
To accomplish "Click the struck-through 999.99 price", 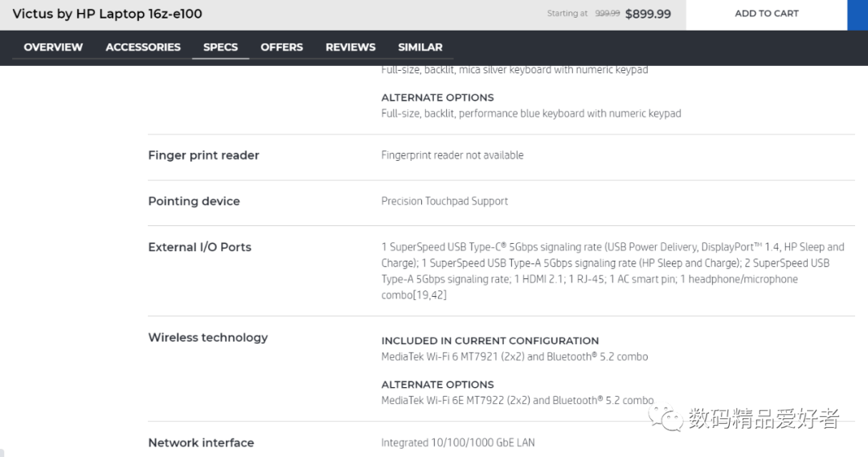I will pos(608,14).
